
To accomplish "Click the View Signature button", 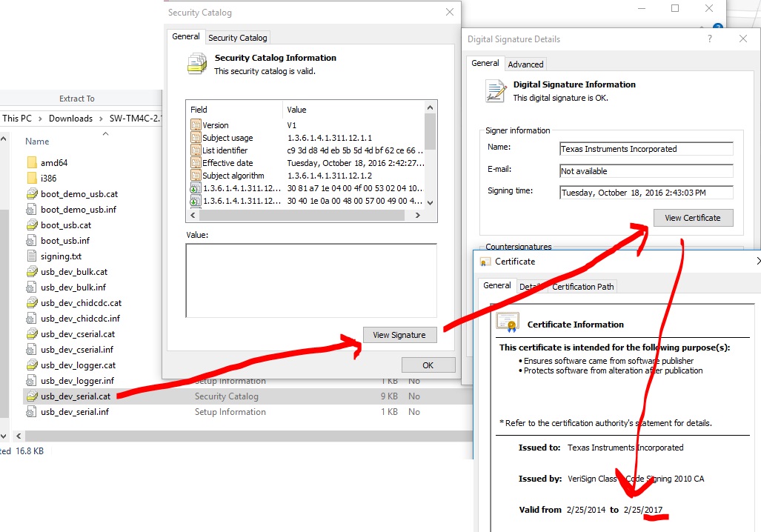I will (399, 335).
